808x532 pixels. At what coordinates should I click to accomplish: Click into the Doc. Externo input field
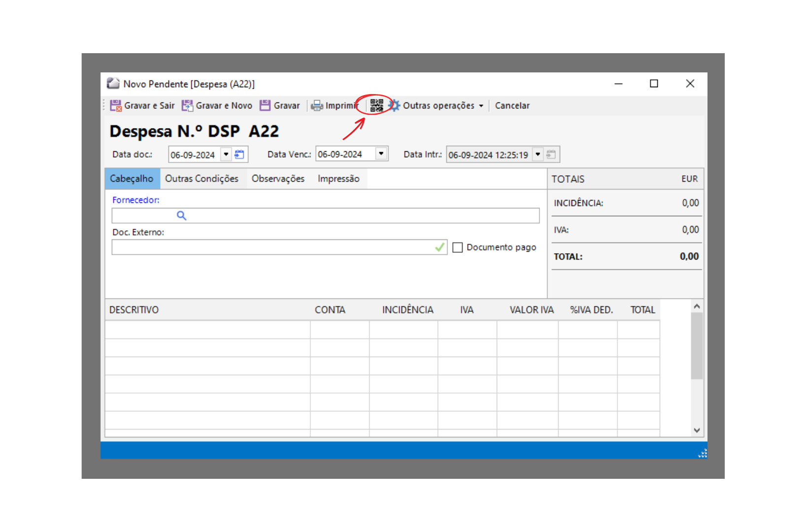pyautogui.click(x=271, y=247)
